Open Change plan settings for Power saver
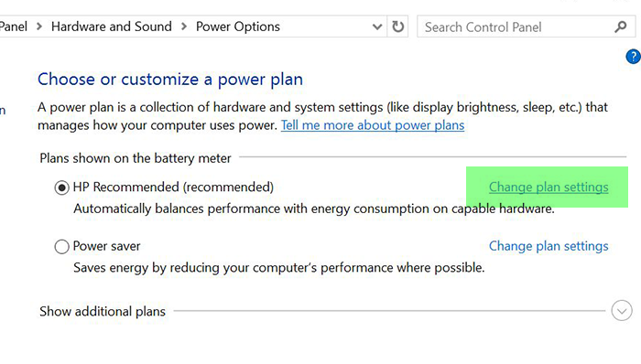The image size is (641, 364). coord(549,246)
